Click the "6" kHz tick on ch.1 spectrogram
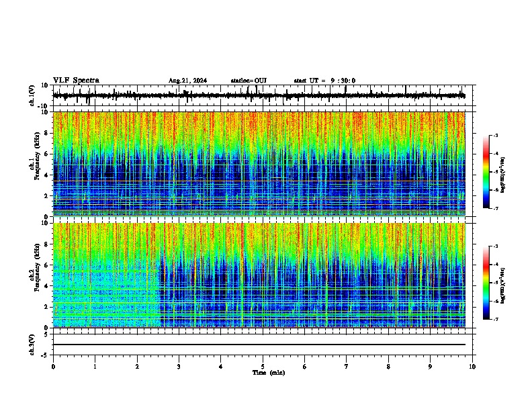The height and width of the screenshot is (411, 532). tap(47, 154)
